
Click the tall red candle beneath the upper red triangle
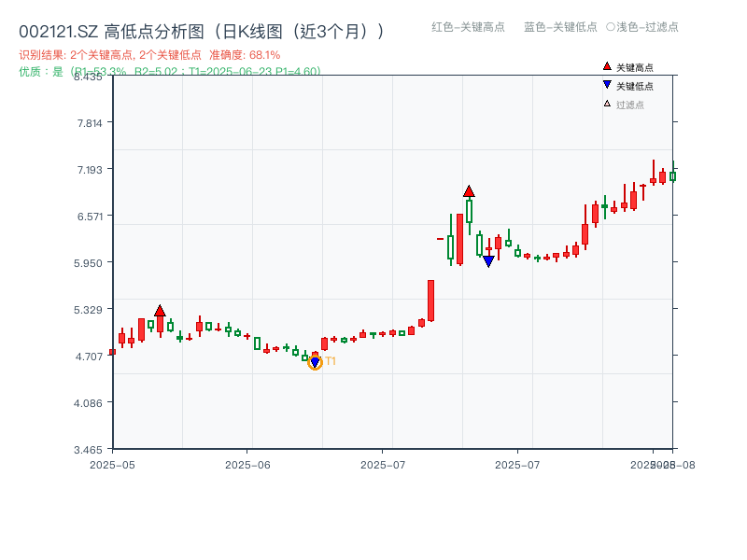click(x=459, y=240)
